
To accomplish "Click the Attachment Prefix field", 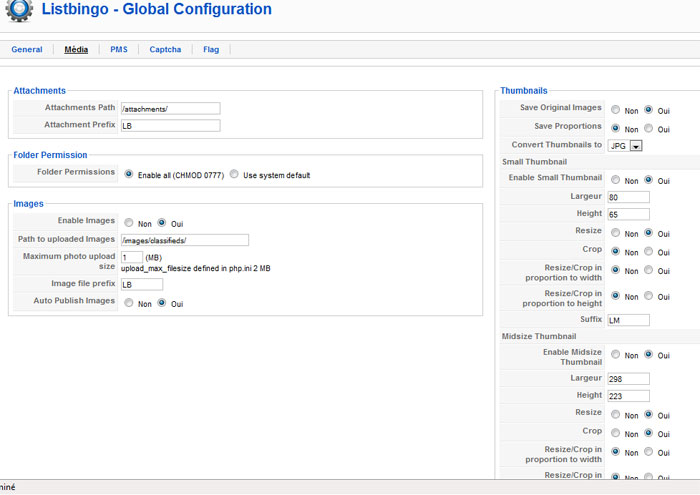I will 169,126.
